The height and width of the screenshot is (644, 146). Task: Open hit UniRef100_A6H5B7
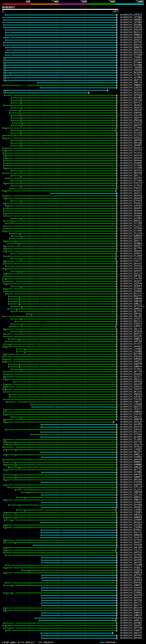tap(131, 20)
